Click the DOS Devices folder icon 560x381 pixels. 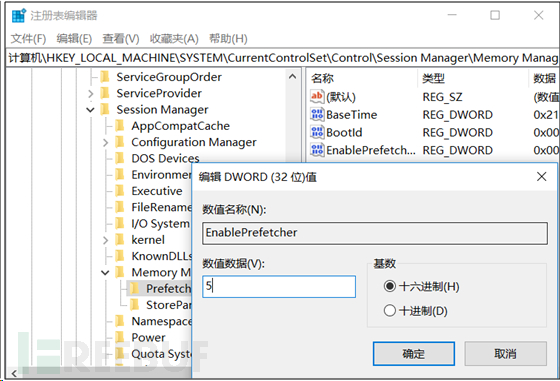pos(120,158)
